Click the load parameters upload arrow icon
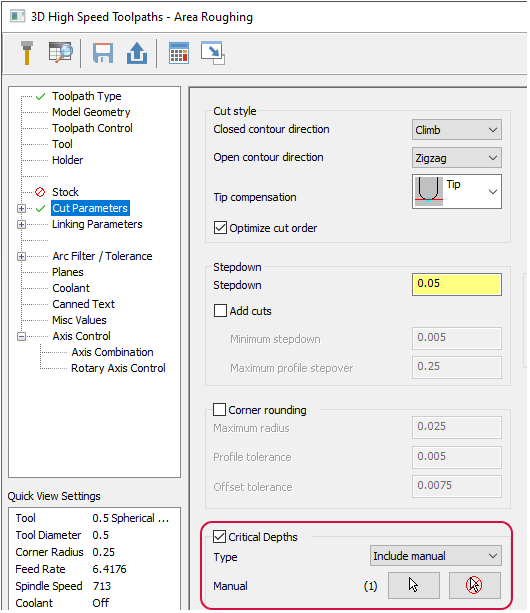Viewport: 530px width, 613px height. point(137,53)
